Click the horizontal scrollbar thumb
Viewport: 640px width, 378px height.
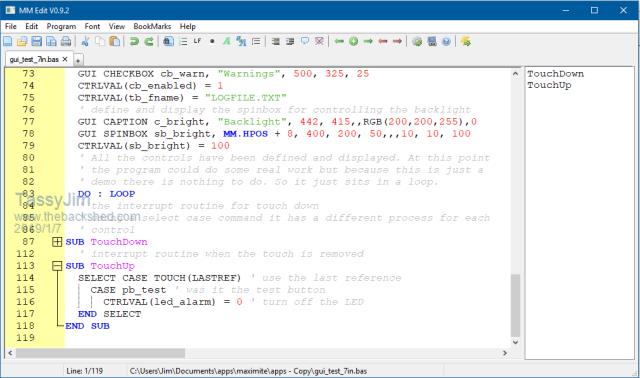click(x=100, y=353)
